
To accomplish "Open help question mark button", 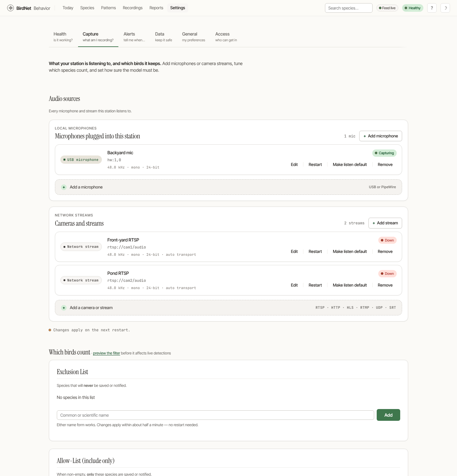I will tap(432, 8).
